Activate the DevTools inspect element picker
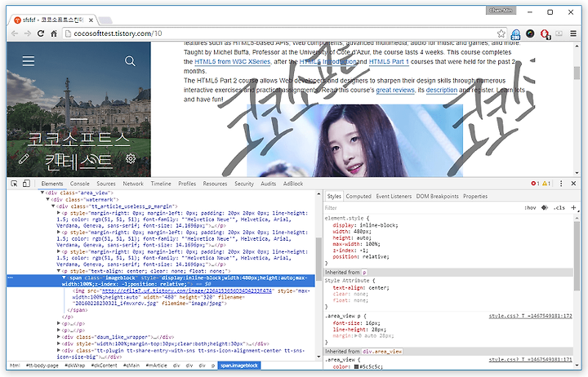This screenshot has width=588, height=377. coord(14,184)
